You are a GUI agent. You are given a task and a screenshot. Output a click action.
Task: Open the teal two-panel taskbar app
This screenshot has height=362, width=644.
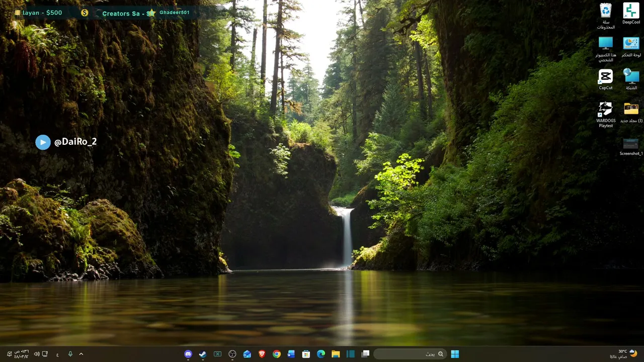351,354
